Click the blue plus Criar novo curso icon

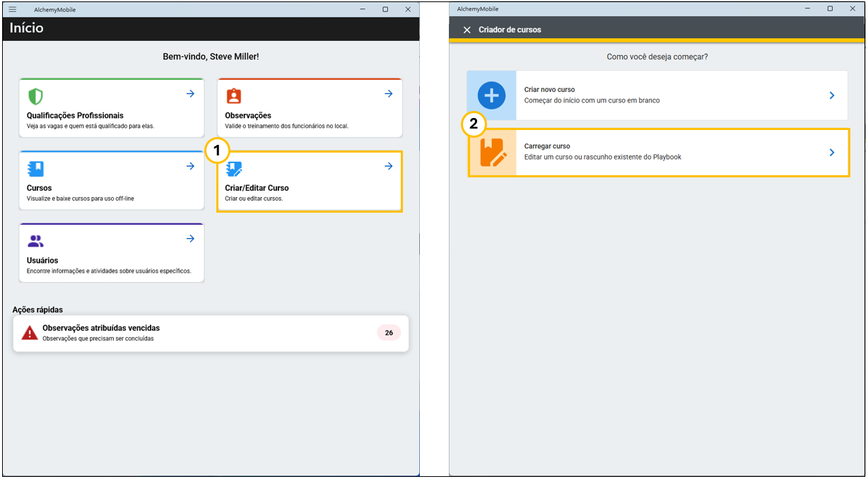click(491, 95)
